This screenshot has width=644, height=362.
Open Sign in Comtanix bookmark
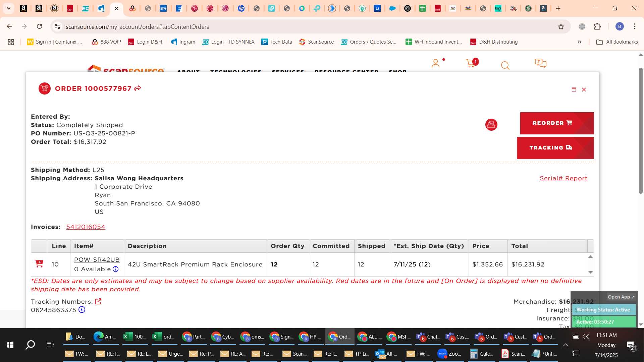click(x=54, y=42)
